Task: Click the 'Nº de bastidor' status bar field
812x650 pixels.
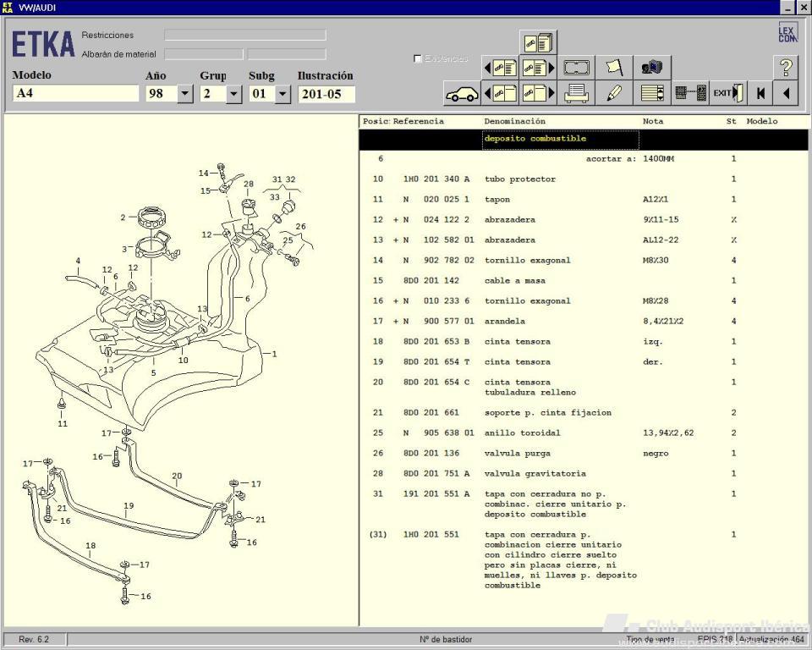Action: click(x=446, y=640)
